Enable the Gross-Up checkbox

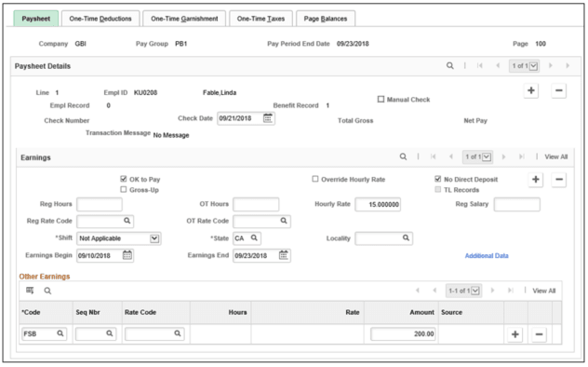tap(124, 189)
